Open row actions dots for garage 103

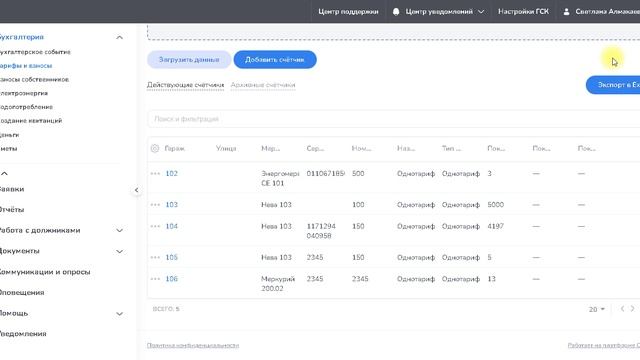[155, 204]
